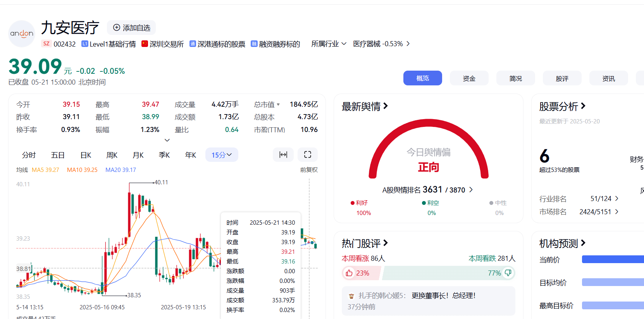Click the MA10 39.25 indicator label
The width and height of the screenshot is (644, 319).
[x=82, y=170]
